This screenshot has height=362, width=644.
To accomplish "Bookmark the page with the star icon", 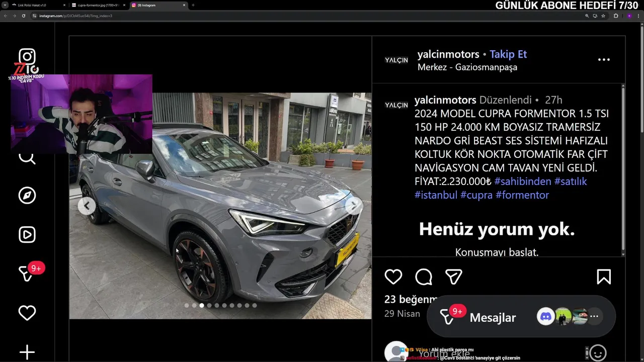I will pos(603,16).
